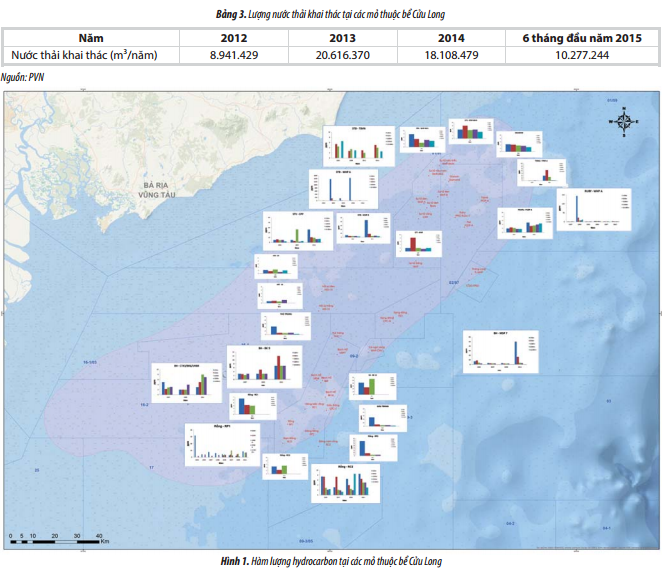Click the "Nguồn: PVN" source note

23,76
